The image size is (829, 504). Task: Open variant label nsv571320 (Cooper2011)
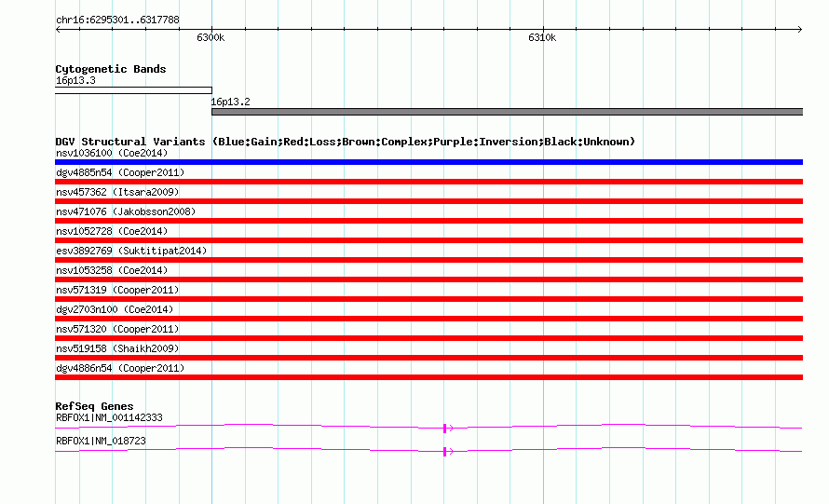[117, 329]
